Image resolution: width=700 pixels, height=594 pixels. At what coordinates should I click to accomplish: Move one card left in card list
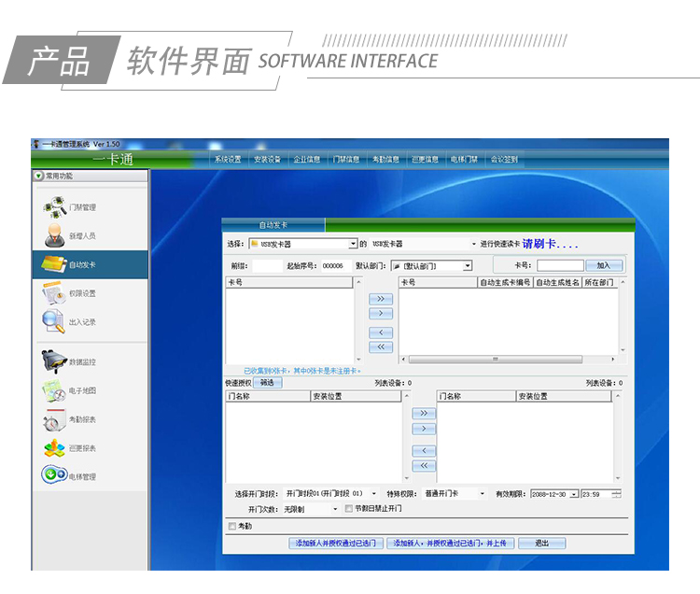[x=381, y=332]
